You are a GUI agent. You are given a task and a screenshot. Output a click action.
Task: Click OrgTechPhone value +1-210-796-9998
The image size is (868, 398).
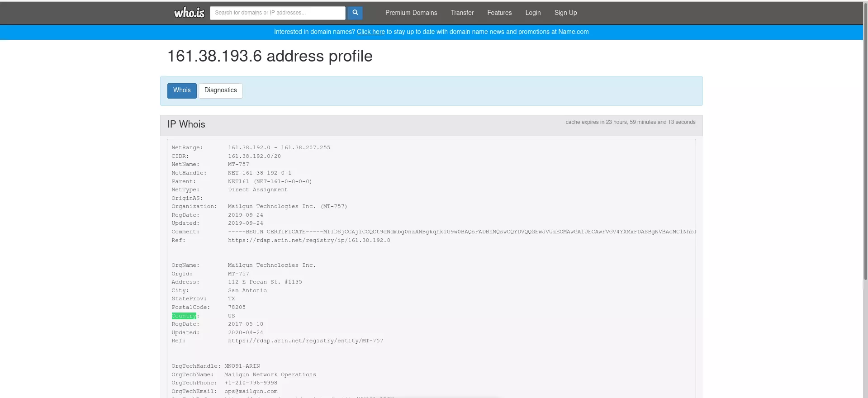251,383
